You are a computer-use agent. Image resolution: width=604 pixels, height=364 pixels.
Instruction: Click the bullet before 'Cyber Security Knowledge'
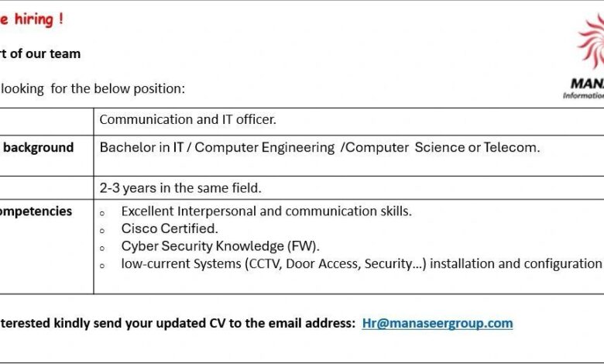click(x=102, y=249)
